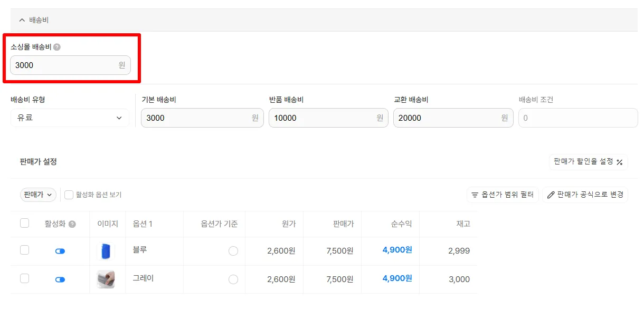Tick the checkbox for the 블루 row
Viewport: 644px width, 310px height.
coord(24,250)
